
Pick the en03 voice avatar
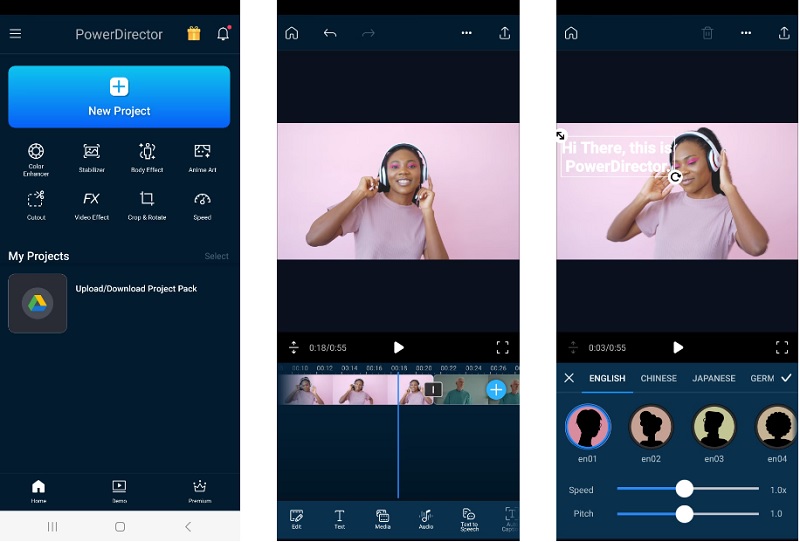[714, 427]
